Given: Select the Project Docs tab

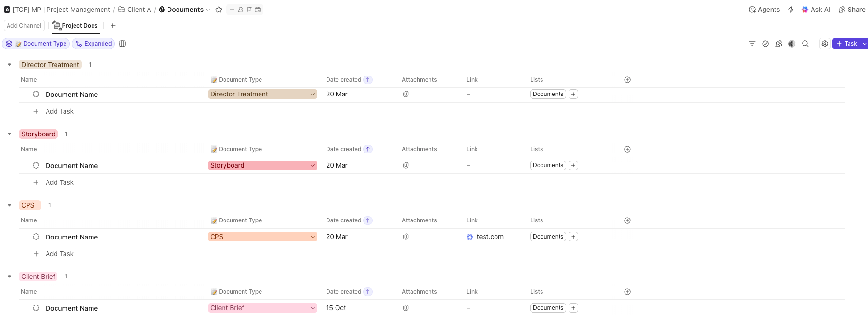Looking at the screenshot, I should [75, 26].
